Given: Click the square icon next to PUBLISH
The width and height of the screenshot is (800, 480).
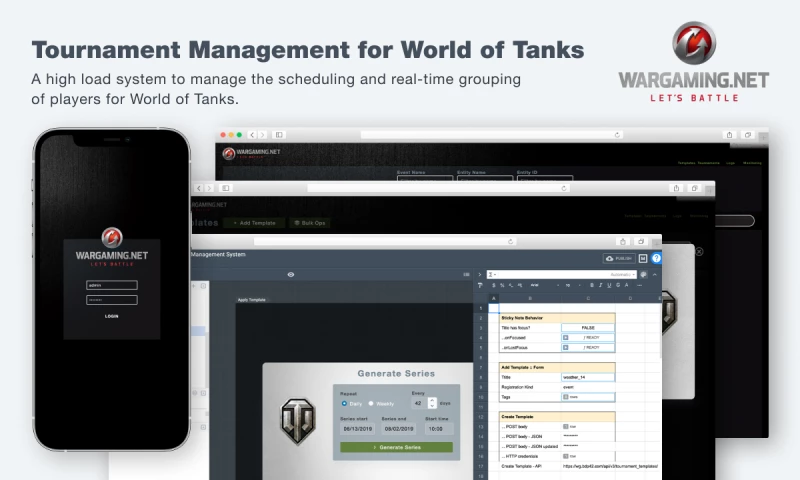Looking at the screenshot, I should pos(643,259).
